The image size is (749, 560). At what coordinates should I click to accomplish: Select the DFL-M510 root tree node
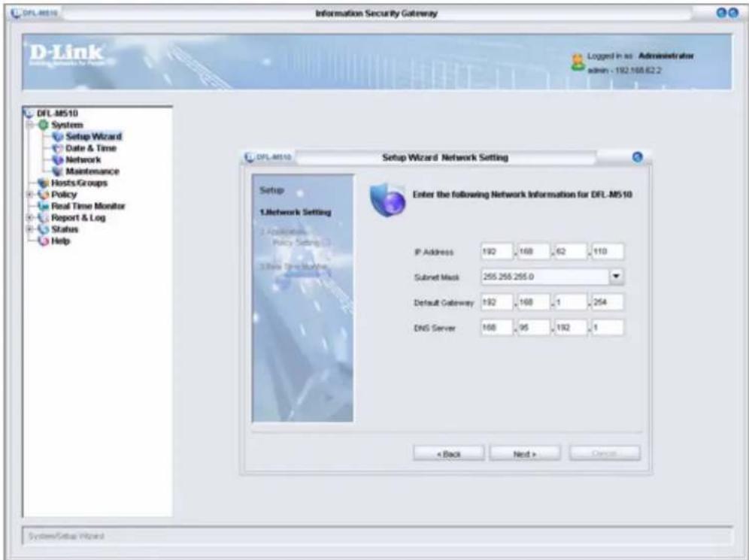[x=57, y=114]
